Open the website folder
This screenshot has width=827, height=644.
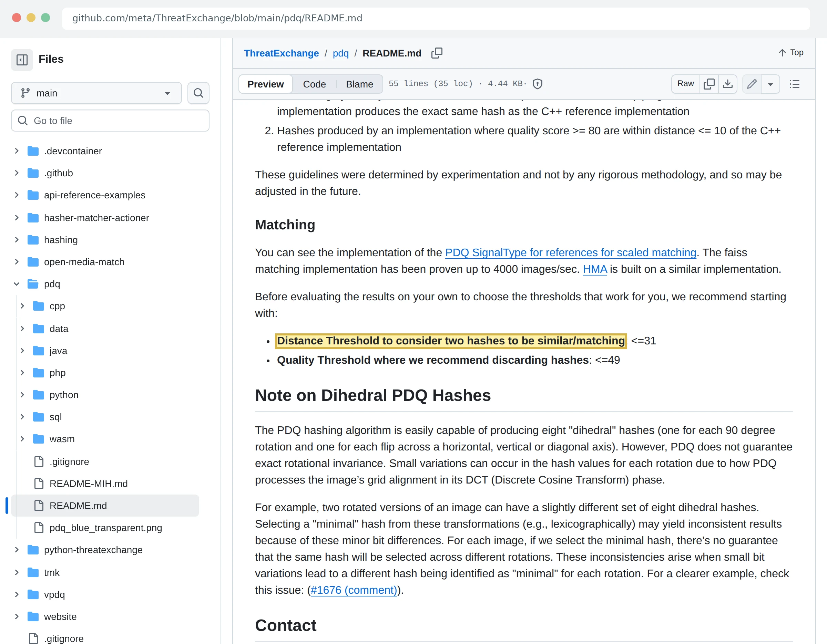pyautogui.click(x=60, y=617)
